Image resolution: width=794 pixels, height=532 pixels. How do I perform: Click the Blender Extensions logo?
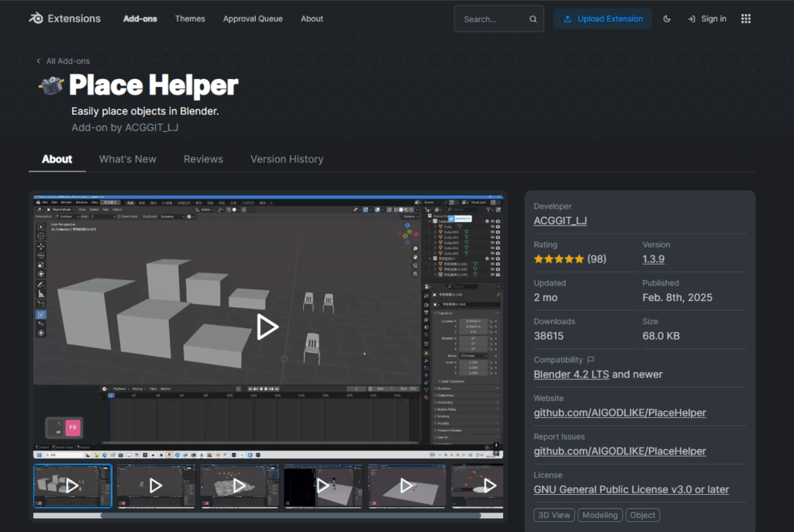point(64,19)
